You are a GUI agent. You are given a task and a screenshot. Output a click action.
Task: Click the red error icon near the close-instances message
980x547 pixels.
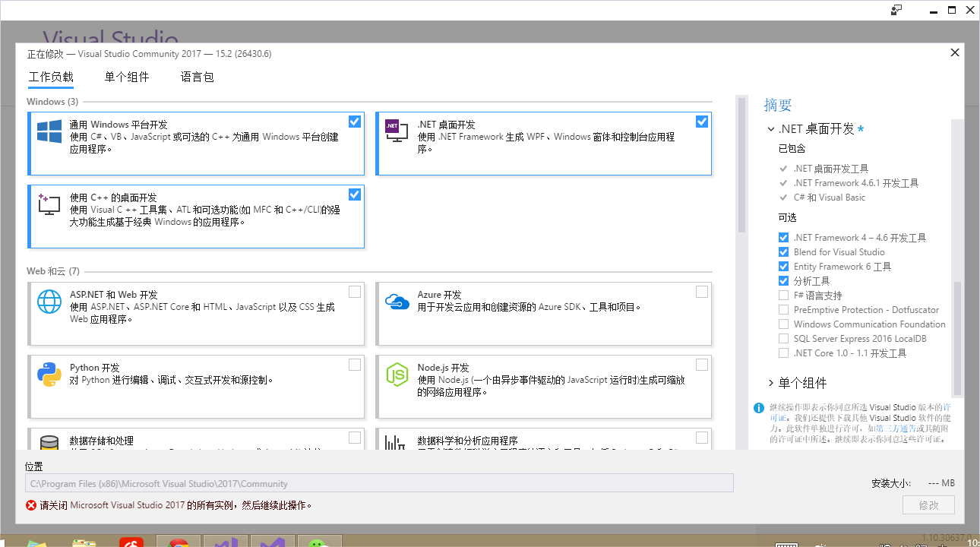pos(31,505)
